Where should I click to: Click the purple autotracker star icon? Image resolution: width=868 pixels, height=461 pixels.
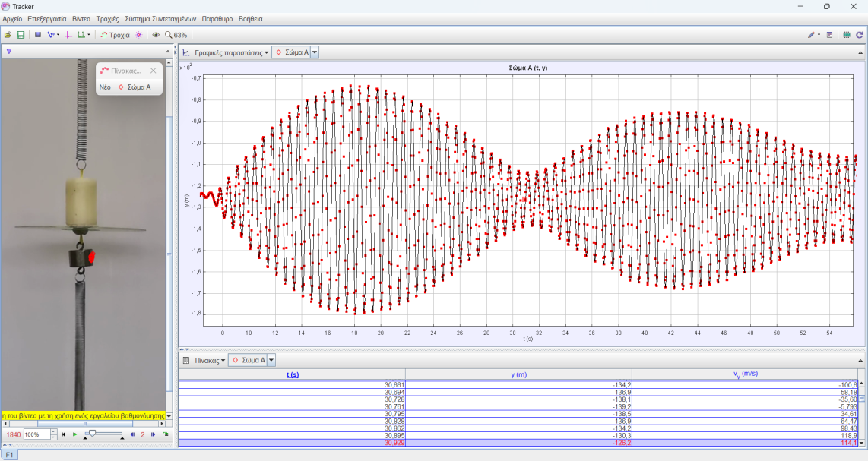pos(139,35)
